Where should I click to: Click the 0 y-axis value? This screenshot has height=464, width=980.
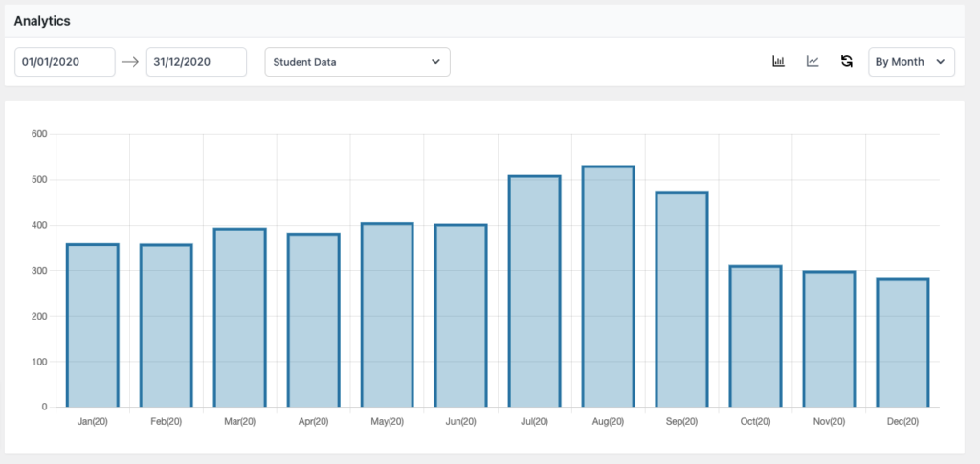pos(44,408)
